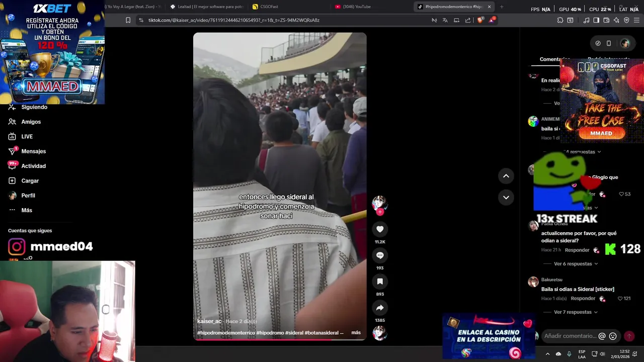Toggle the browser sidebar panel

tap(596, 20)
